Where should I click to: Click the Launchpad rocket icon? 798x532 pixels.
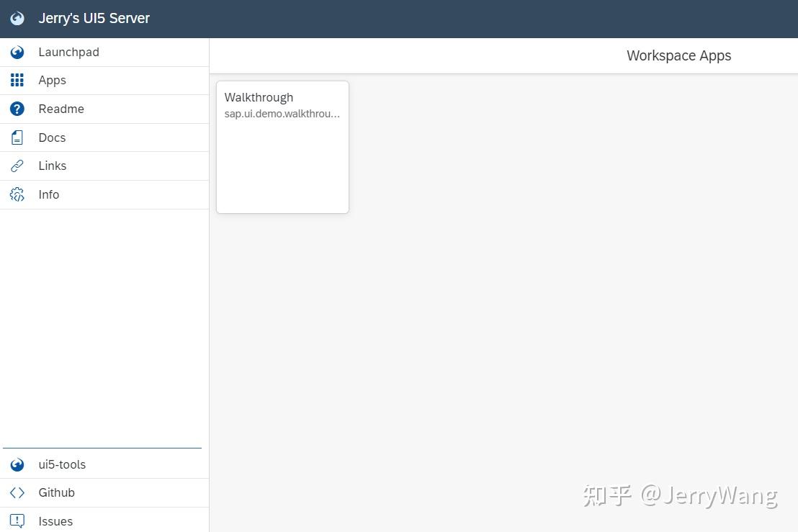pos(17,52)
